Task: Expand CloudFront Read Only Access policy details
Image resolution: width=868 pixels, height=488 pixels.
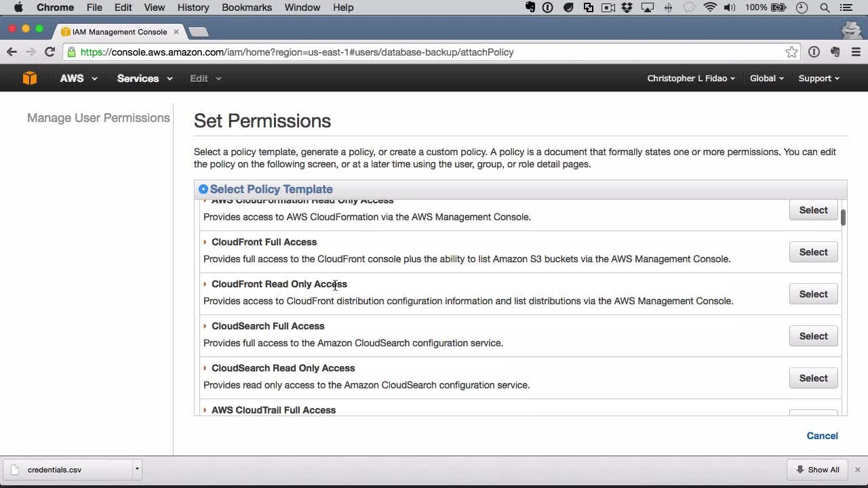Action: coord(205,284)
